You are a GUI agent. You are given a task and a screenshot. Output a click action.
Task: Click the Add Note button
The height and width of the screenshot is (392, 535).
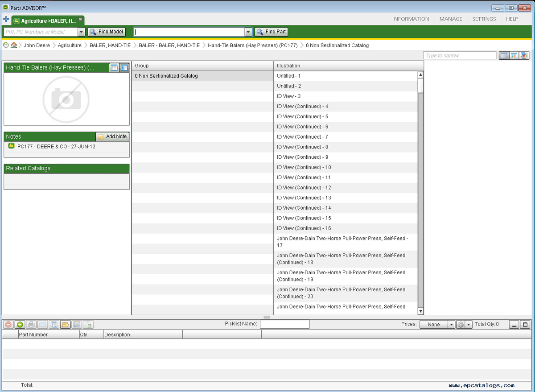tap(112, 137)
